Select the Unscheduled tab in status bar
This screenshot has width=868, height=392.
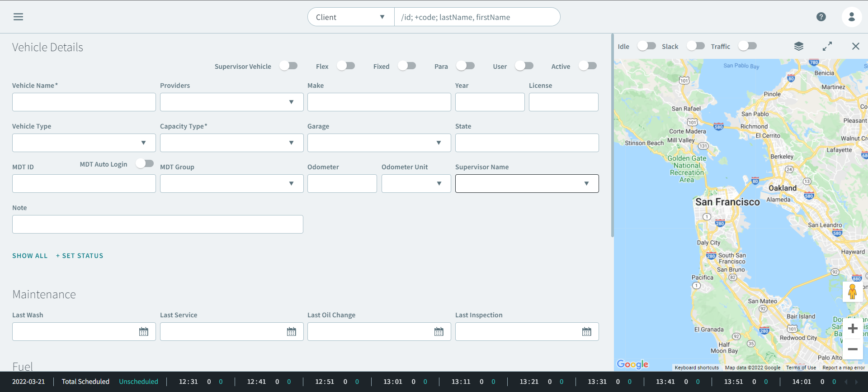point(138,382)
